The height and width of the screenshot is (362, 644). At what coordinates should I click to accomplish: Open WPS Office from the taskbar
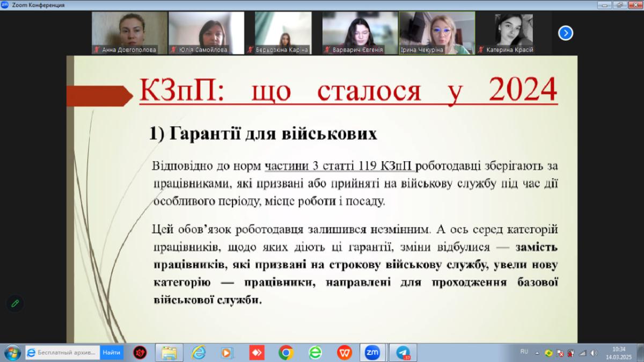point(344,352)
